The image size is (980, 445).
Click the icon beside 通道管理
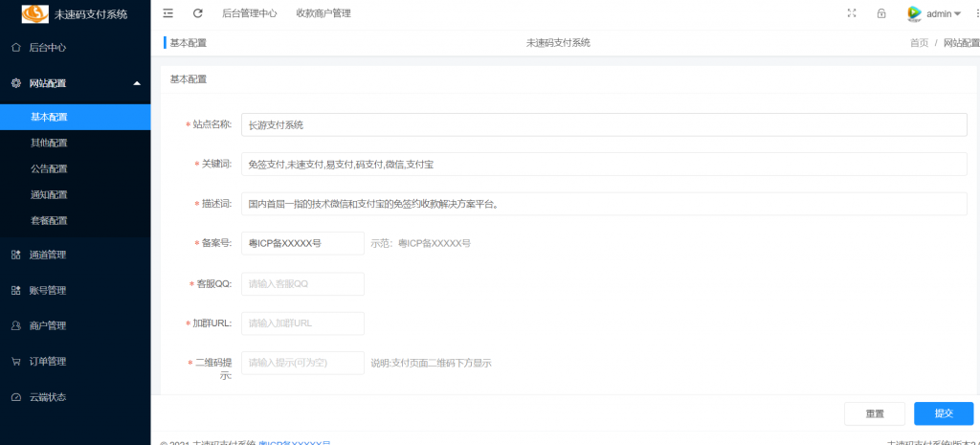tap(16, 255)
